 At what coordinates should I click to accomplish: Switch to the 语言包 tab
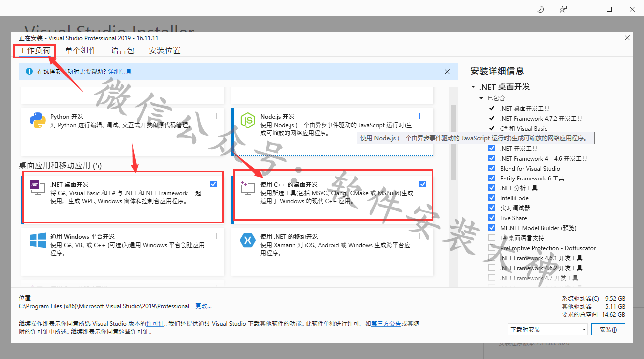pos(123,50)
